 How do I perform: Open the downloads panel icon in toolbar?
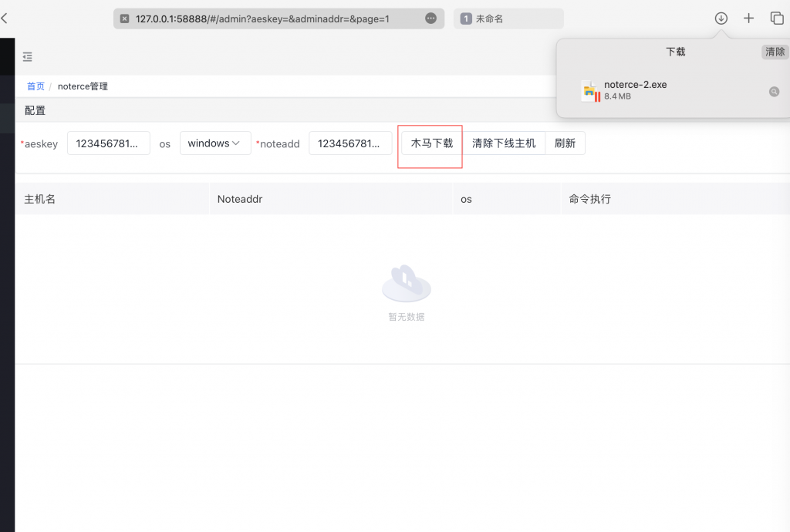pyautogui.click(x=721, y=18)
